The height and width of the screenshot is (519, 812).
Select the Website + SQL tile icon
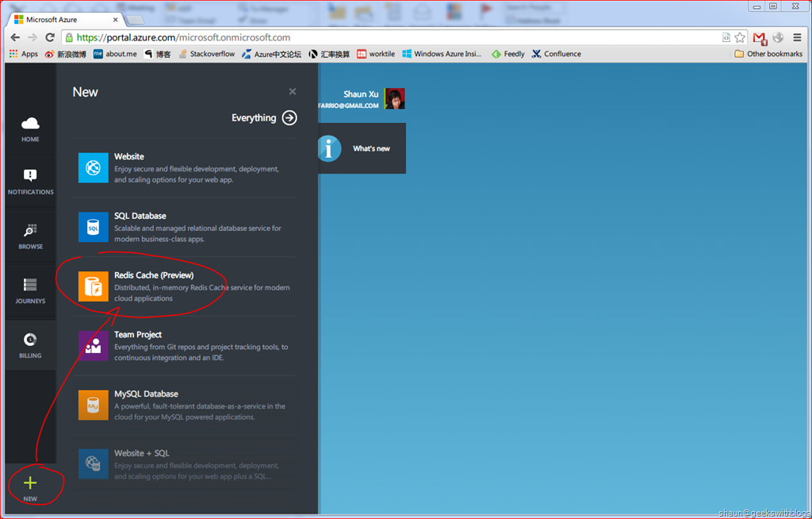[x=94, y=464]
